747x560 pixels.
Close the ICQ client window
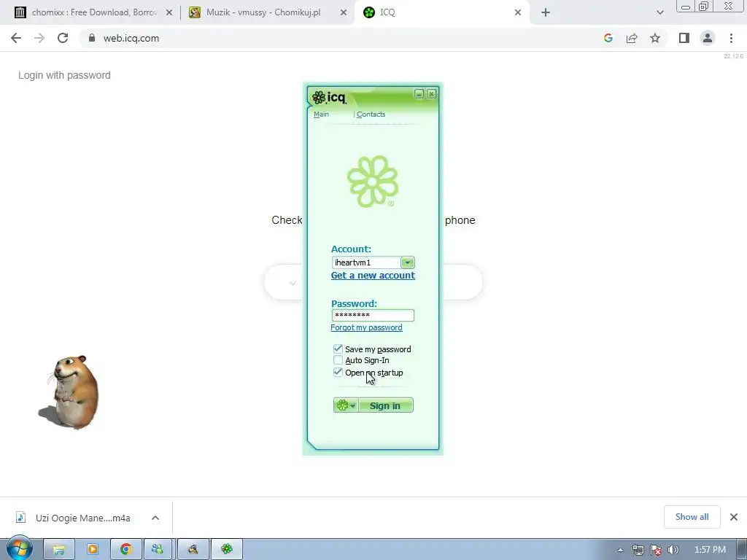pyautogui.click(x=431, y=94)
